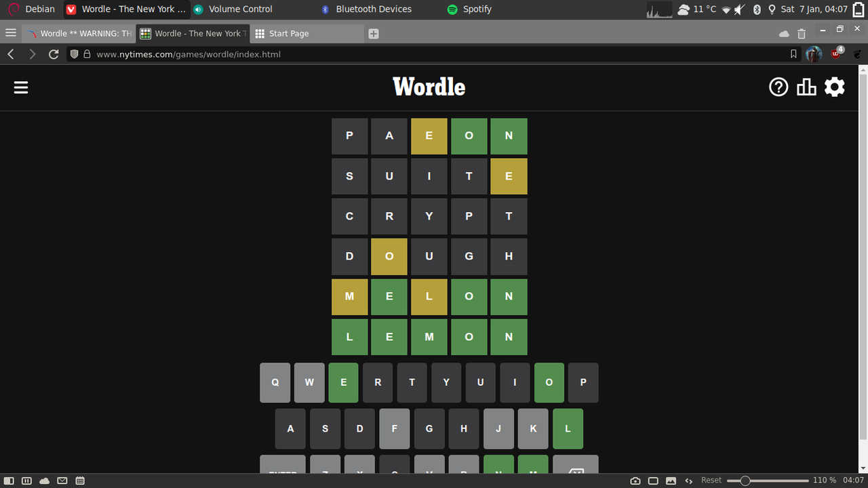The image size is (868, 488).
Task: Tap the A key on the Wordle keyboard
Action: point(291,429)
